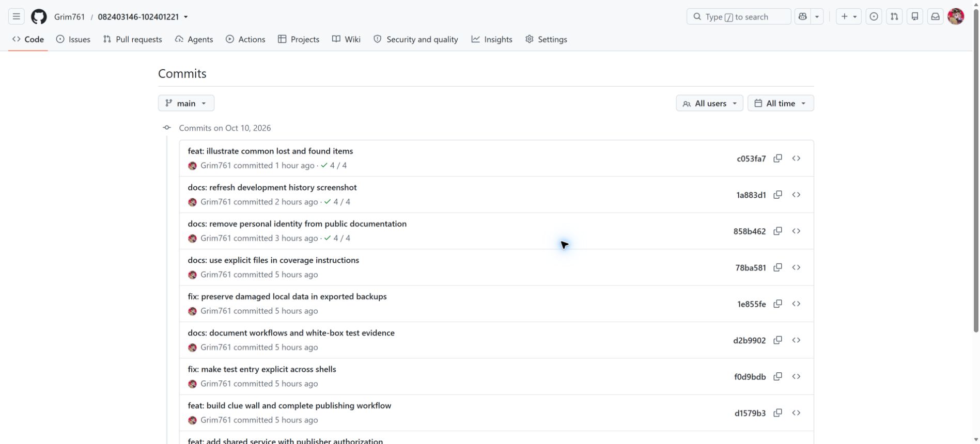Screen dimensions: 980x444
Task: Switch to the Issues tab
Action: (x=73, y=39)
